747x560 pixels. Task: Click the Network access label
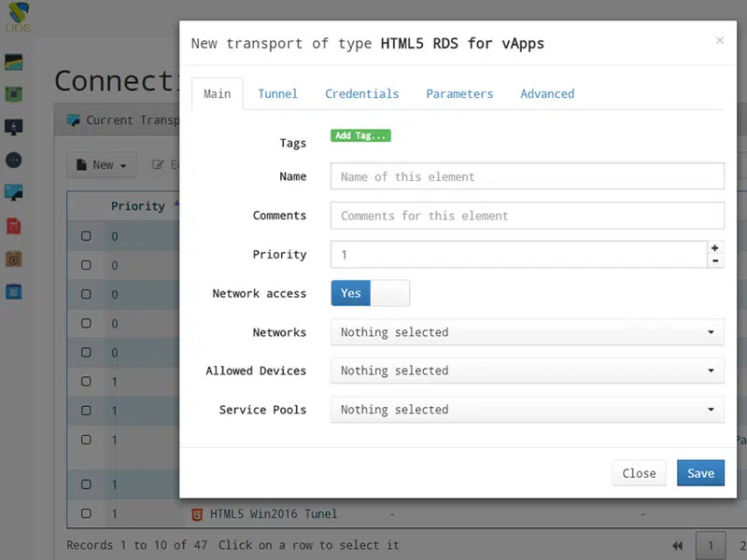tap(260, 293)
